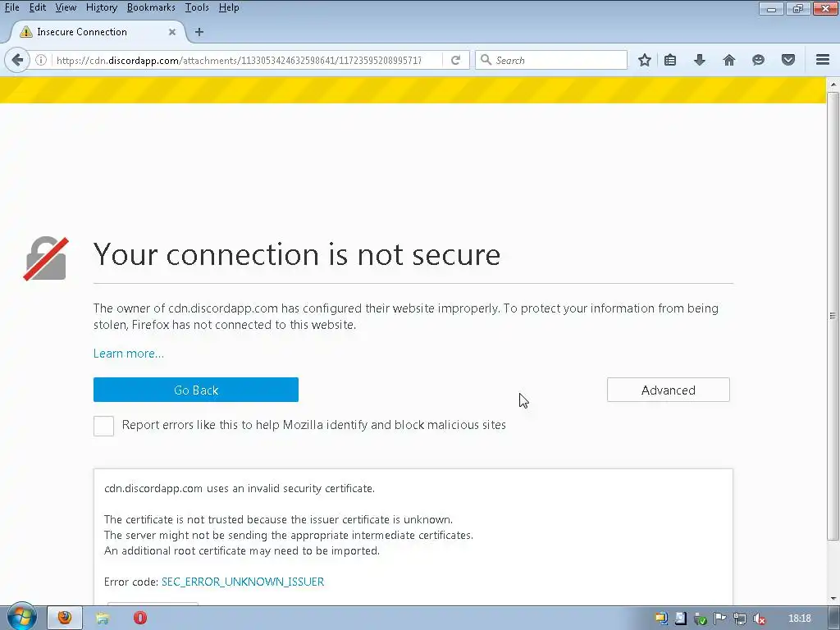Image resolution: width=840 pixels, height=630 pixels.
Task: Click the URL address field
Action: coord(239,60)
